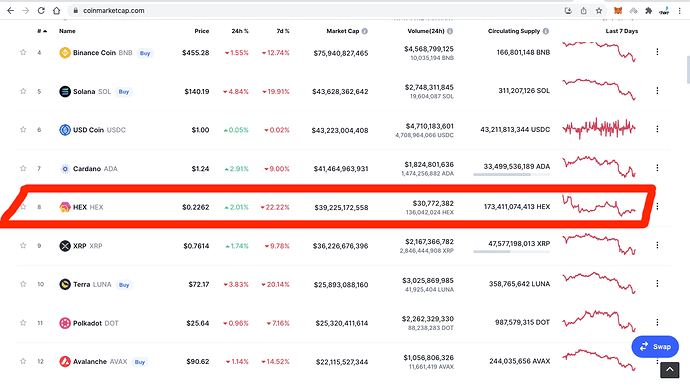Open the browser extensions puzzle icon
Screen dimensions: 690x385
[648, 11]
